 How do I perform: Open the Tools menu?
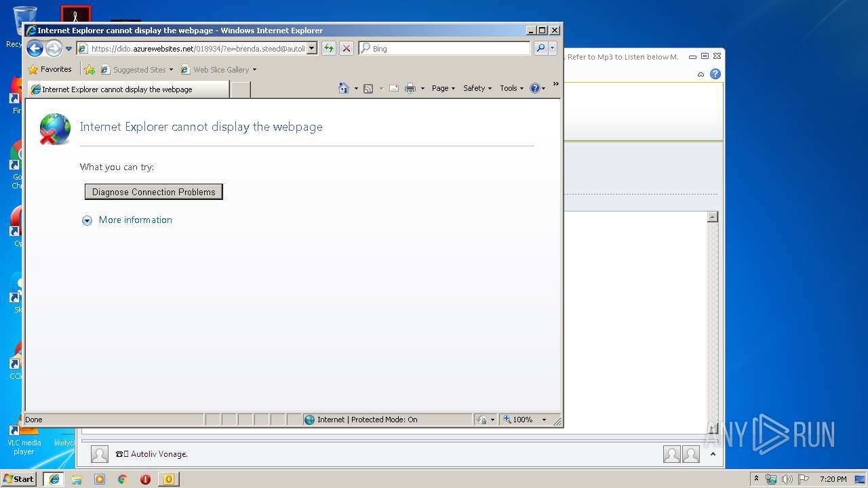tap(512, 88)
